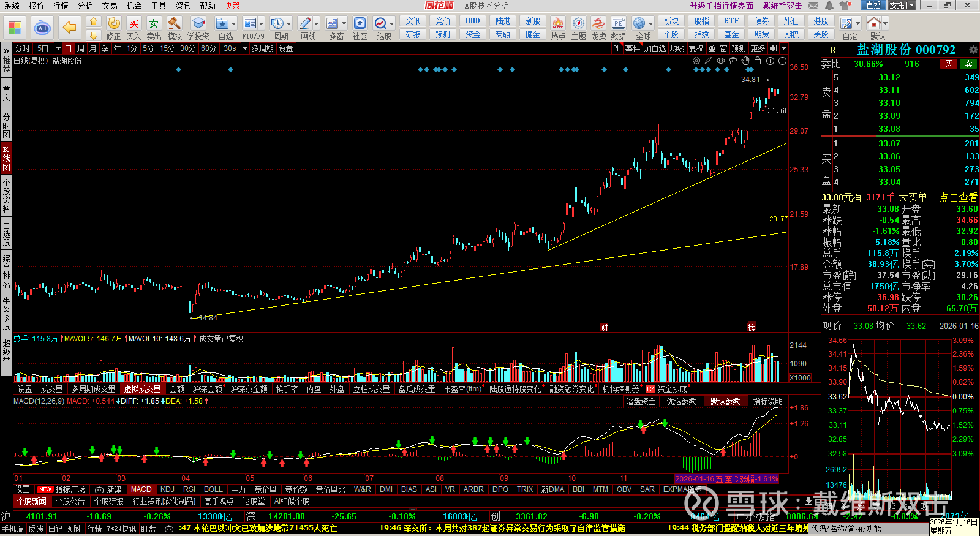Viewport: 980px width, 536px height.
Task: Toggle 复权 price adjustment
Action: click(696, 48)
